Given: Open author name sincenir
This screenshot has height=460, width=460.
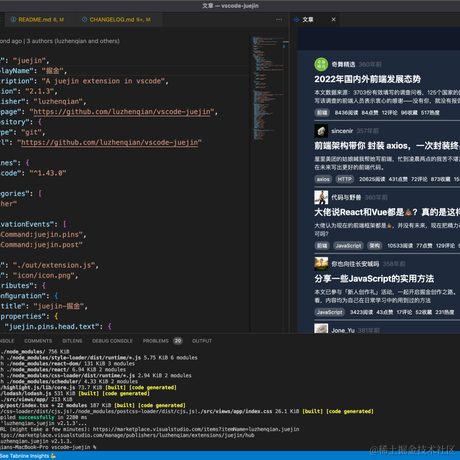Looking at the screenshot, I should pyautogui.click(x=342, y=131).
